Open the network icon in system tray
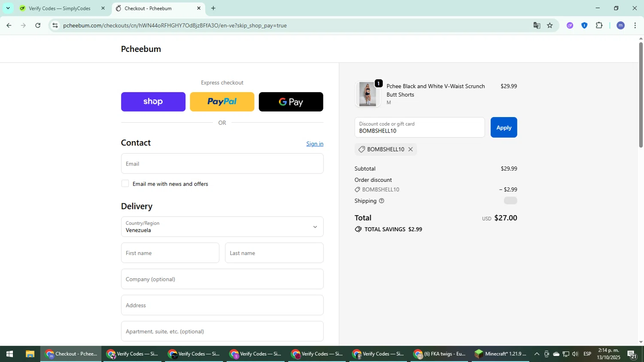The image size is (644, 362). pyautogui.click(x=566, y=354)
